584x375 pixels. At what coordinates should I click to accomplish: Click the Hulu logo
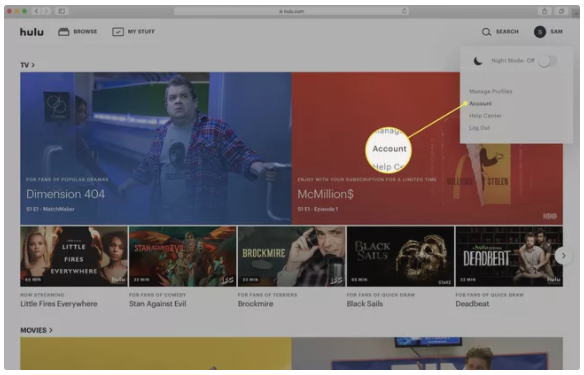(x=32, y=32)
